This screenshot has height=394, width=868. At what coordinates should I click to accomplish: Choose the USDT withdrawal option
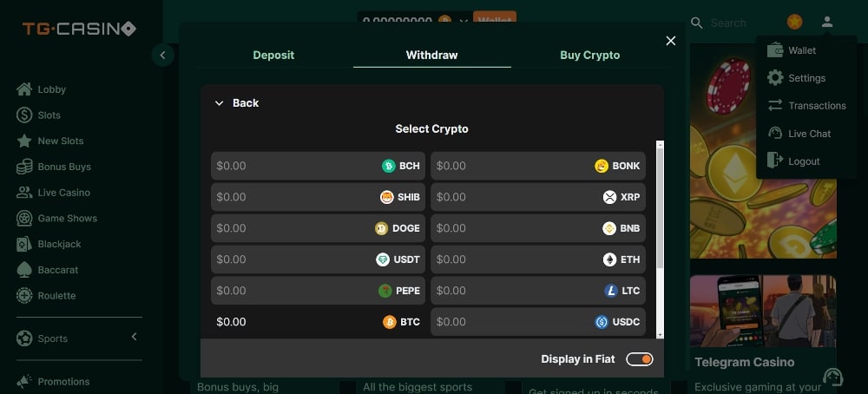pos(318,259)
